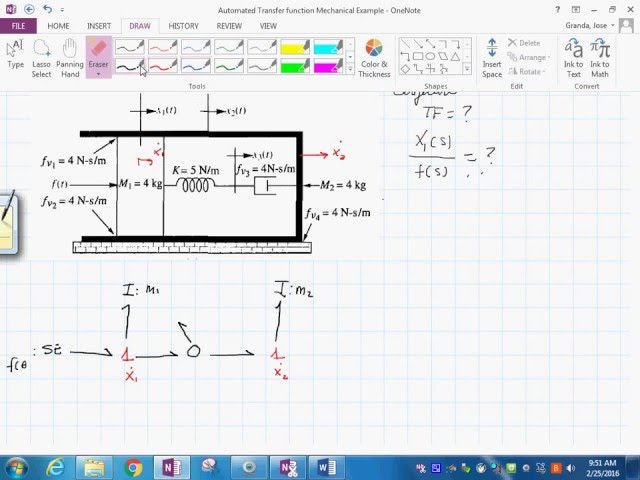Viewport: 640px width, 480px height.
Task: Select the yellow highlighter
Action: click(295, 47)
